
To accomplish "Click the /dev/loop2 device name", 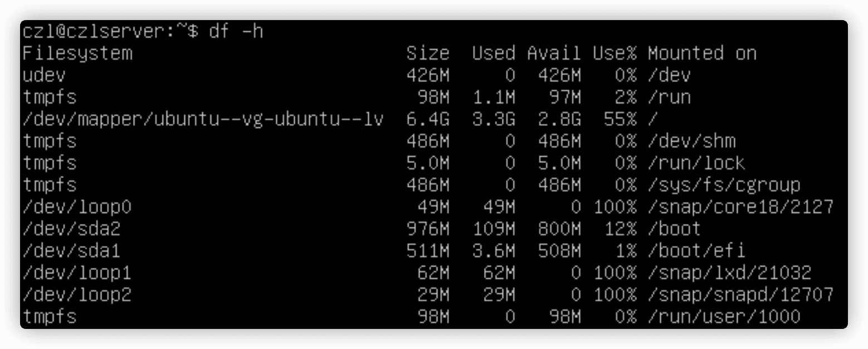I will pos(77,295).
